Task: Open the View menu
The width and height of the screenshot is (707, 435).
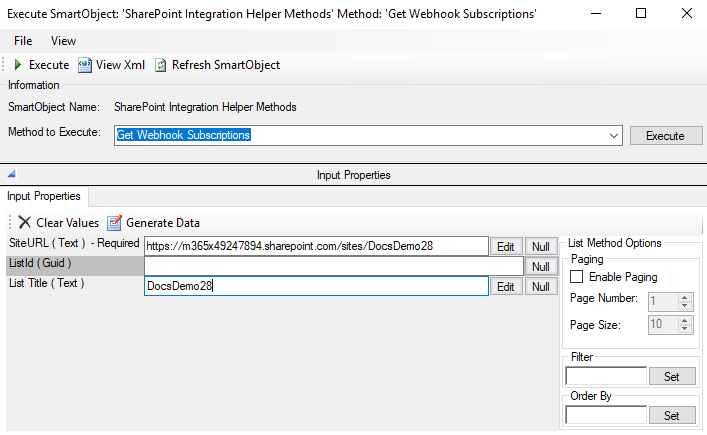Action: [63, 41]
